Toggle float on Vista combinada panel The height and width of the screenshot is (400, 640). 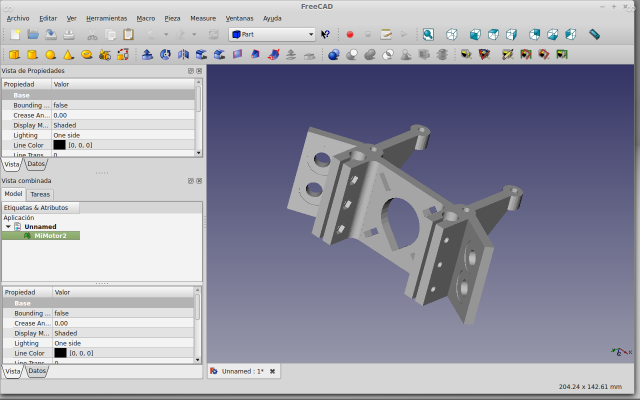click(191, 181)
